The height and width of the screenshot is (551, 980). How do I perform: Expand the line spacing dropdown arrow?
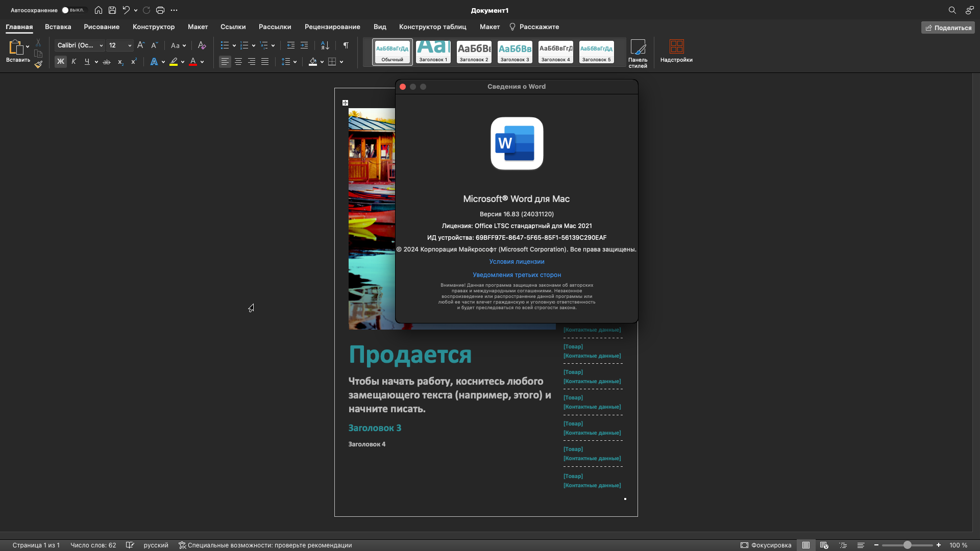click(295, 62)
